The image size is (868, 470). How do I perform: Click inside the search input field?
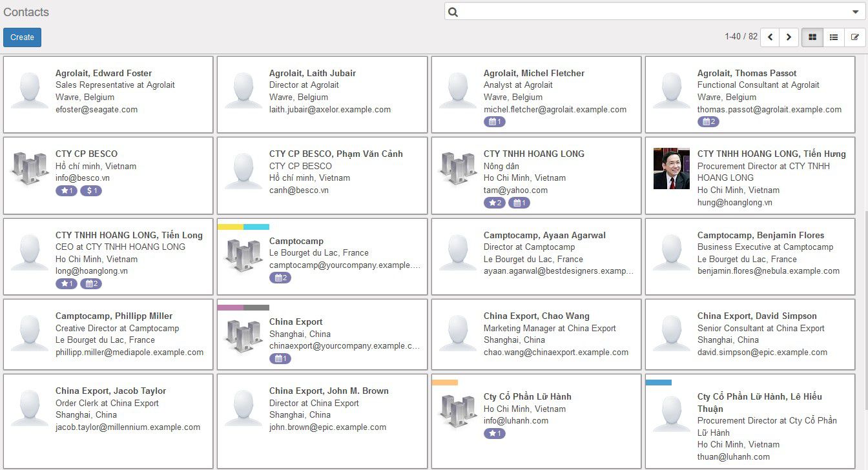[x=646, y=12]
